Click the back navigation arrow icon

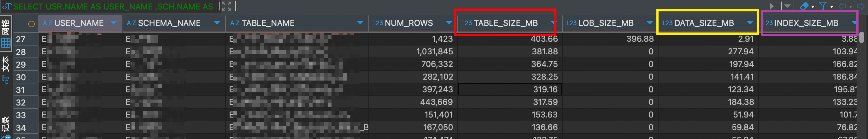coord(842,6)
